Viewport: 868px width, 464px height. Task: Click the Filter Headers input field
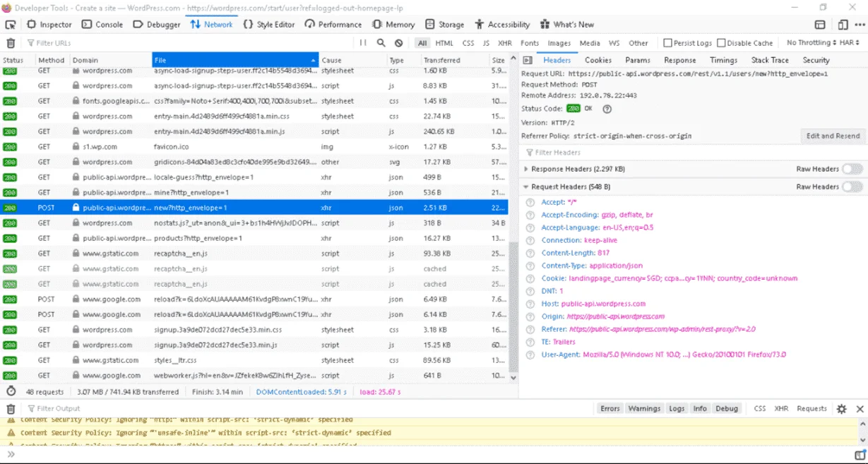tap(692, 153)
